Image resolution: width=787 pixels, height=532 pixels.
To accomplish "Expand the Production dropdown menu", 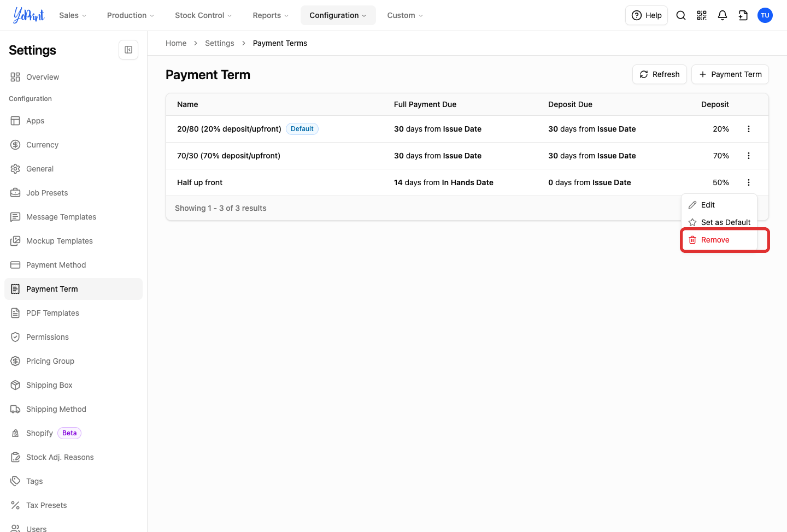I will [x=131, y=15].
